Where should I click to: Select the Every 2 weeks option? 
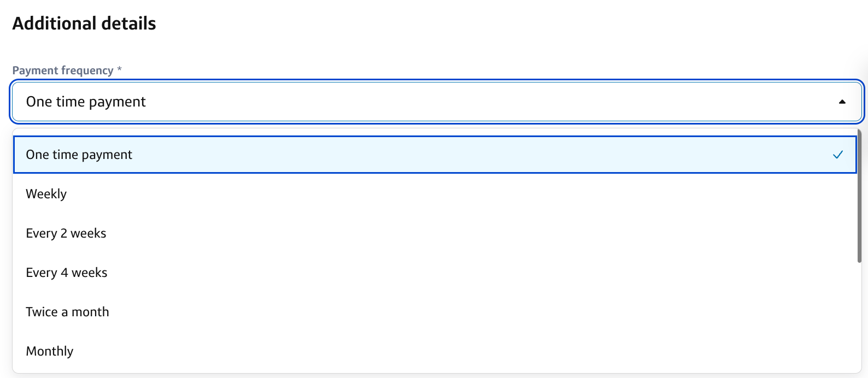[66, 234]
